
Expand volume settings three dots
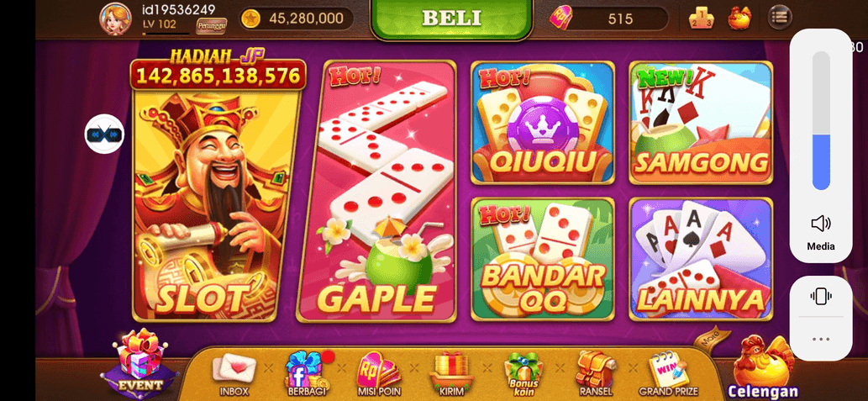click(x=820, y=339)
